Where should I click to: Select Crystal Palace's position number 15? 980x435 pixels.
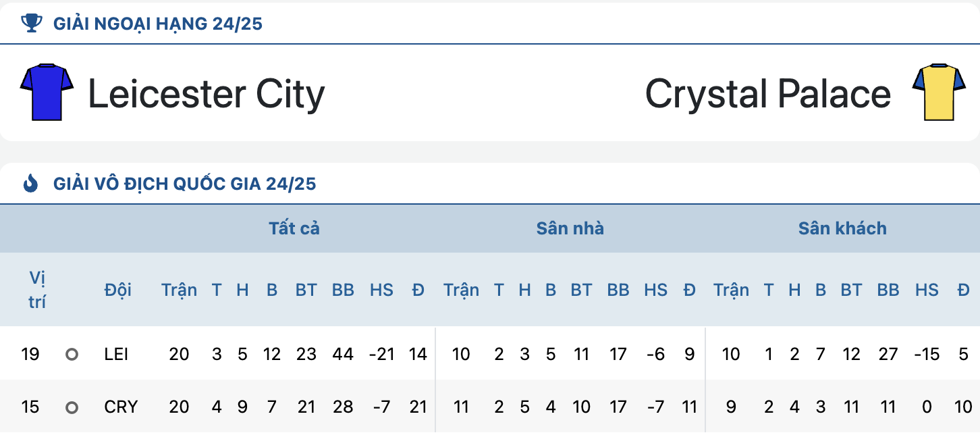click(x=30, y=407)
